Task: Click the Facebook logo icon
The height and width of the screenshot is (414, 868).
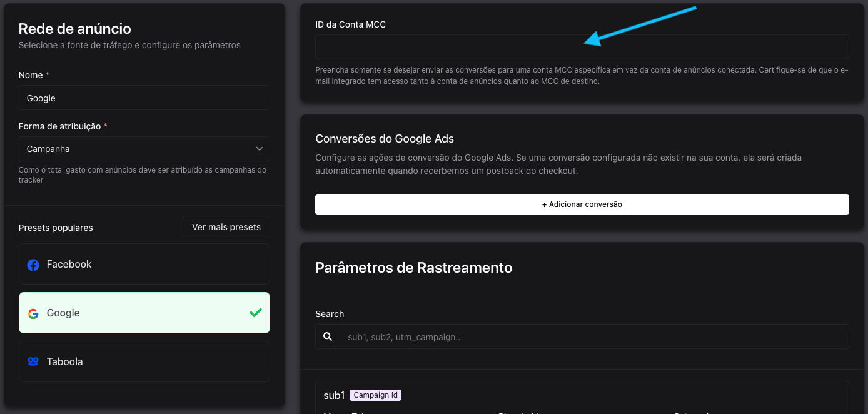Action: [33, 265]
